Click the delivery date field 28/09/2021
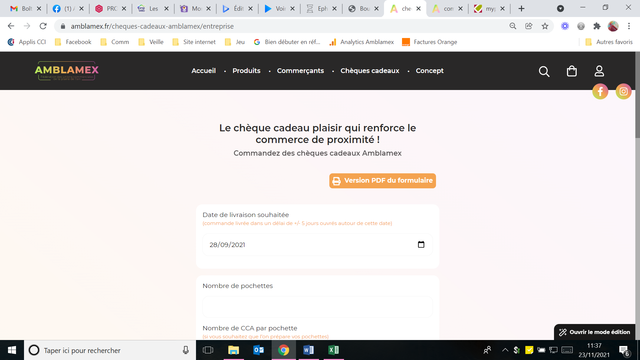640x360 pixels. (x=317, y=244)
